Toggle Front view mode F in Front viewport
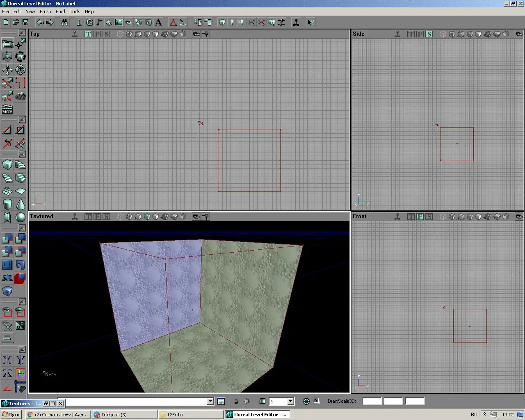This screenshot has height=420, width=525. pos(420,217)
